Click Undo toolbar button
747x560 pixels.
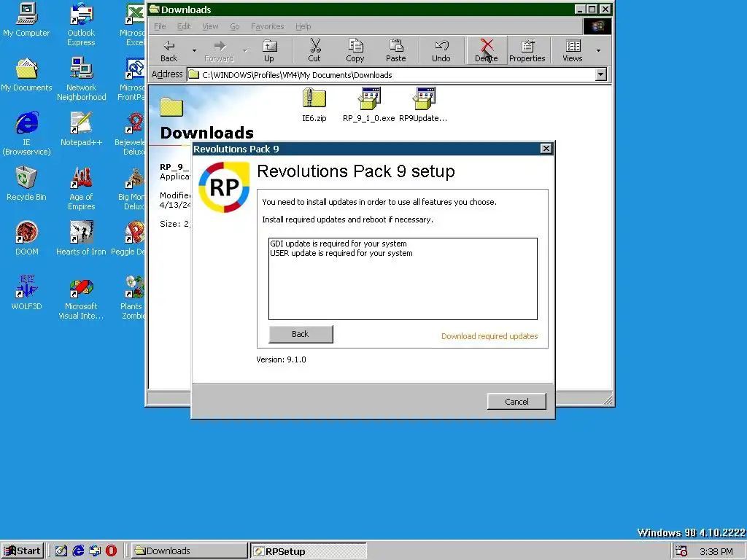441,51
